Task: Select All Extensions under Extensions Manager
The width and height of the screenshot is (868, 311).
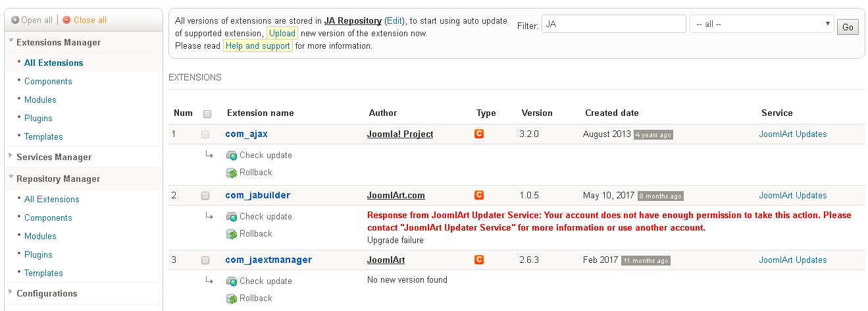Action: coord(54,63)
